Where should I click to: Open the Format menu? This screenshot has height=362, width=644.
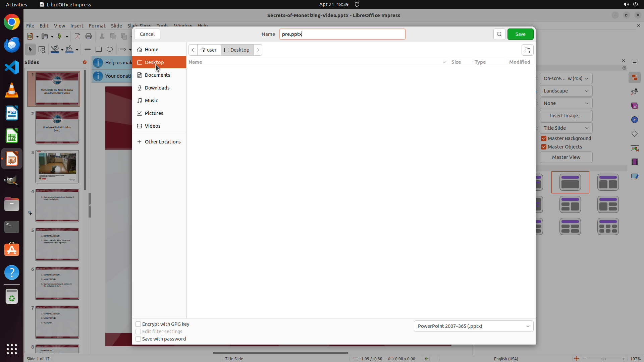tap(97, 26)
